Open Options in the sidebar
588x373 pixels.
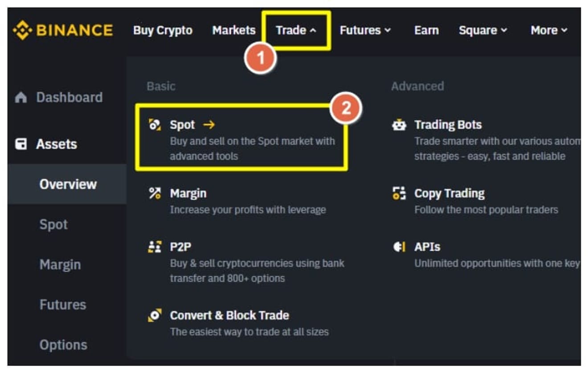[x=63, y=345]
